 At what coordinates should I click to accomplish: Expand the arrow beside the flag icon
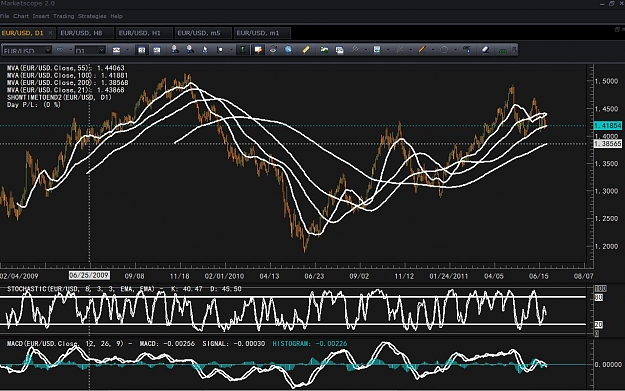click(232, 50)
